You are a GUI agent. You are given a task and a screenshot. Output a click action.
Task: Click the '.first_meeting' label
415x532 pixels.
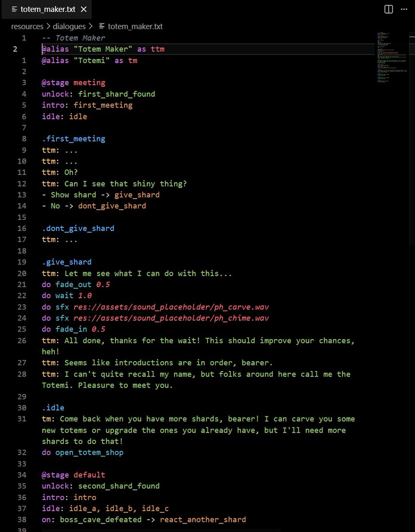(x=74, y=139)
